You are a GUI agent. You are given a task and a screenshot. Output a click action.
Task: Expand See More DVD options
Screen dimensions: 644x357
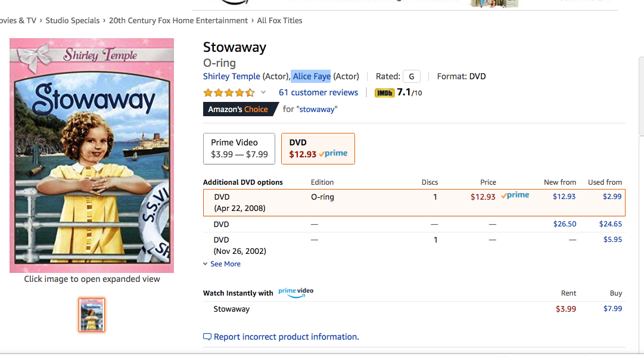[x=222, y=264]
